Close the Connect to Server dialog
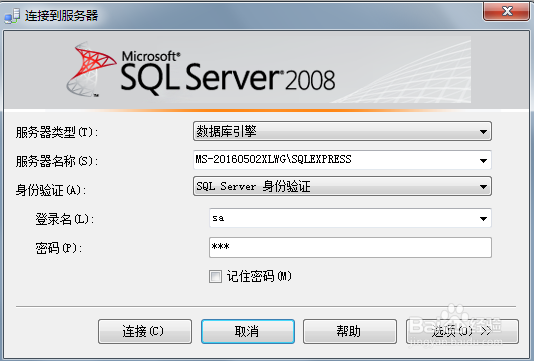 (x=506, y=11)
